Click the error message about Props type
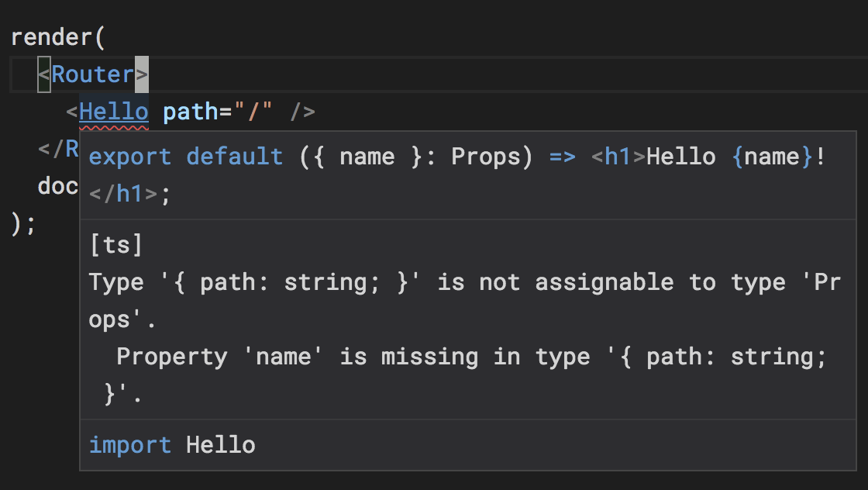This screenshot has height=490, width=868. click(387, 281)
